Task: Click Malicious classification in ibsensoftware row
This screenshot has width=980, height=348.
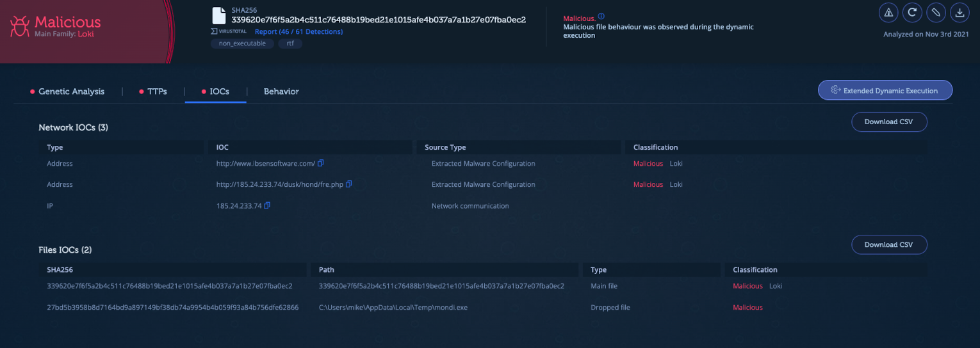Action: 648,163
